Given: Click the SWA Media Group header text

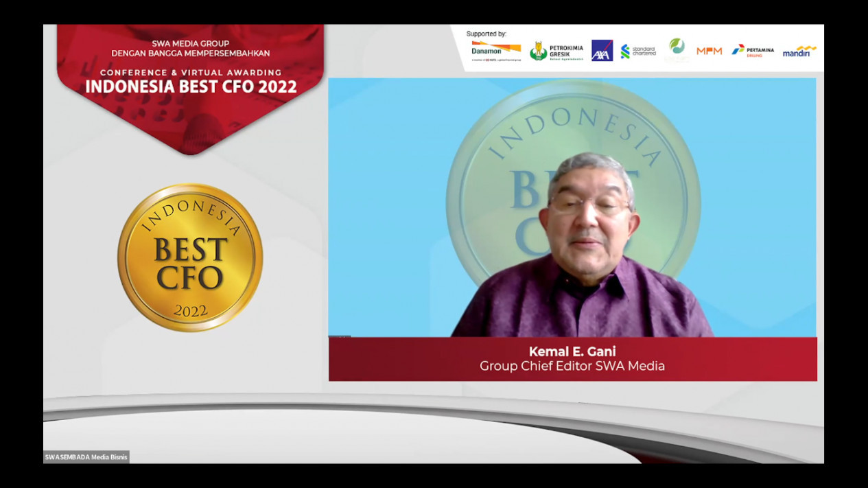Looking at the screenshot, I should pyautogui.click(x=191, y=43).
